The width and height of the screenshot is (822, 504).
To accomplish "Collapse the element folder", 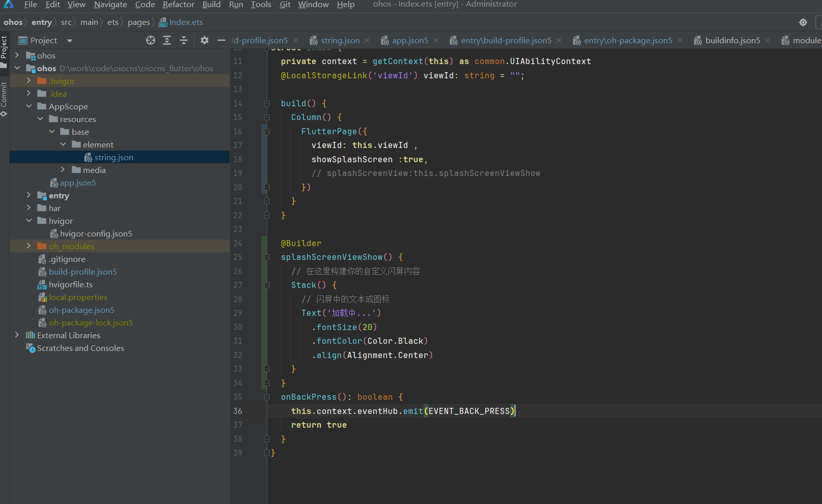I will point(63,144).
